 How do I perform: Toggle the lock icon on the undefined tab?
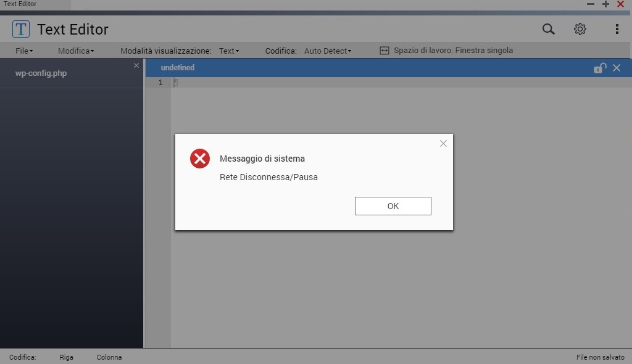pyautogui.click(x=599, y=68)
